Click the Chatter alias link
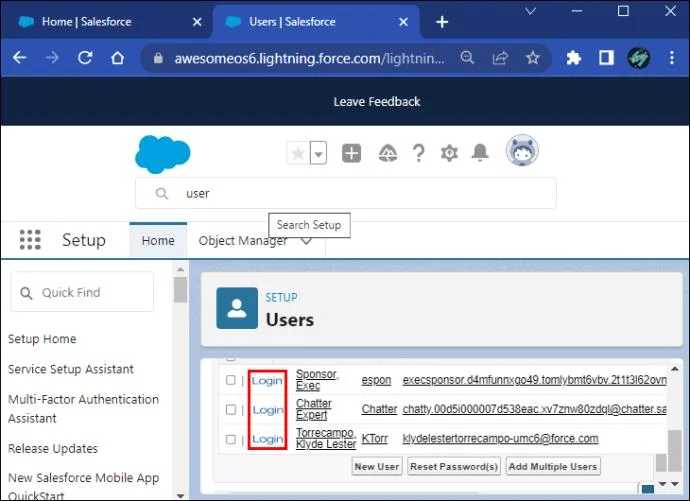Screen dimensions: 690x501 [379, 409]
